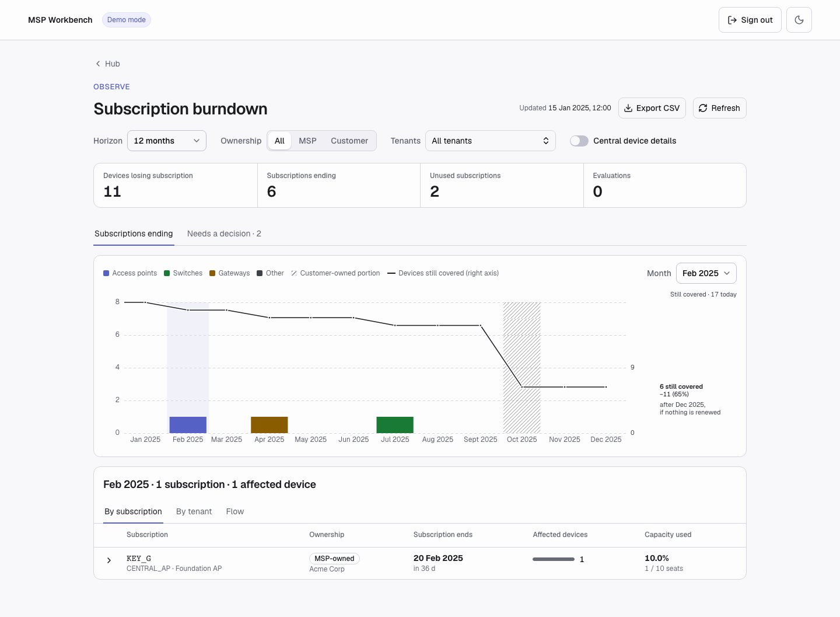
Task: Select the Jul 2025 green bar
Action: point(395,425)
